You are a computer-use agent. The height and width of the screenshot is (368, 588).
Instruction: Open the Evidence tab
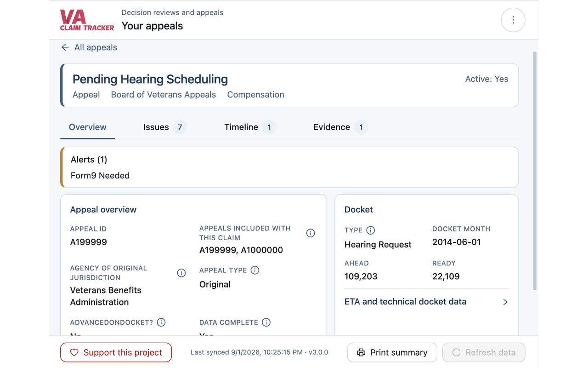[x=340, y=127]
